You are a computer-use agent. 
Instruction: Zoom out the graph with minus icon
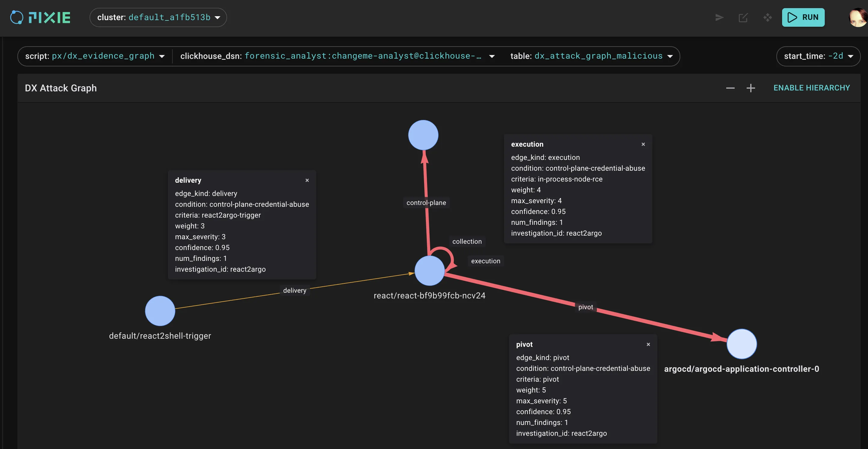pos(730,88)
